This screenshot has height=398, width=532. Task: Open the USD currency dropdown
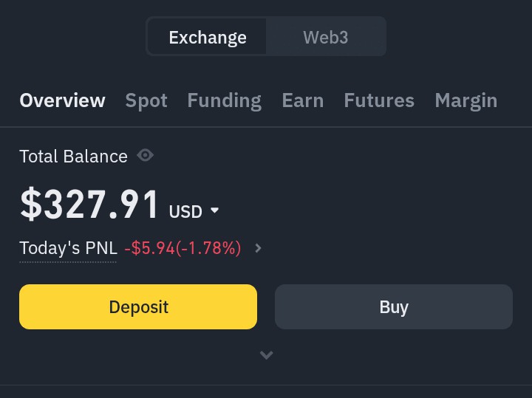(194, 211)
